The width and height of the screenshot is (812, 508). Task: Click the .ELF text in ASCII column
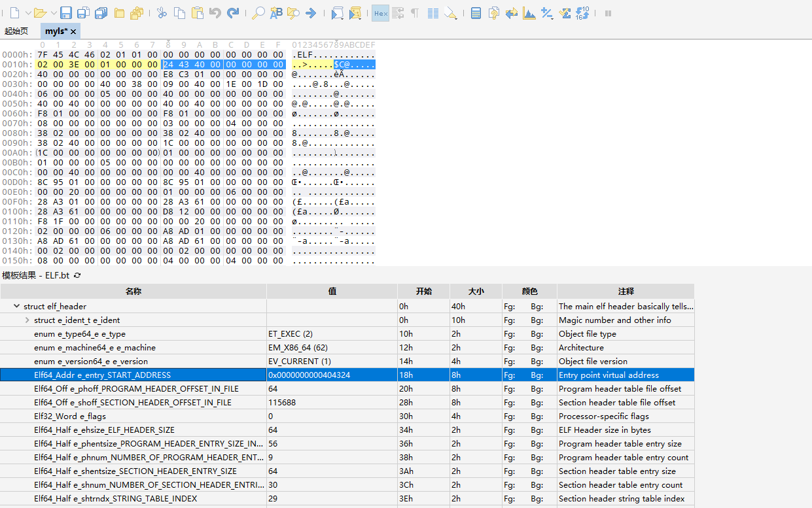[303, 54]
